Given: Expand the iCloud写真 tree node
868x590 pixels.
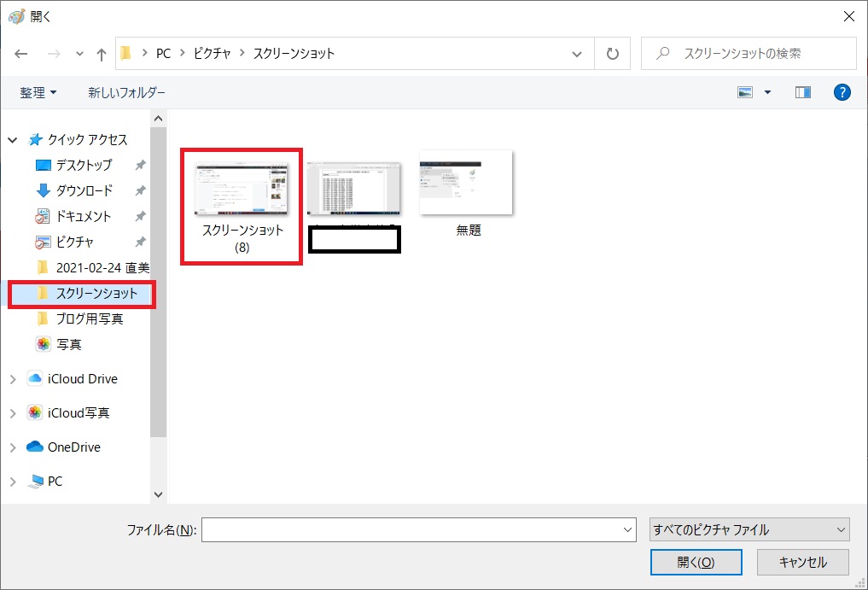Looking at the screenshot, I should [14, 414].
